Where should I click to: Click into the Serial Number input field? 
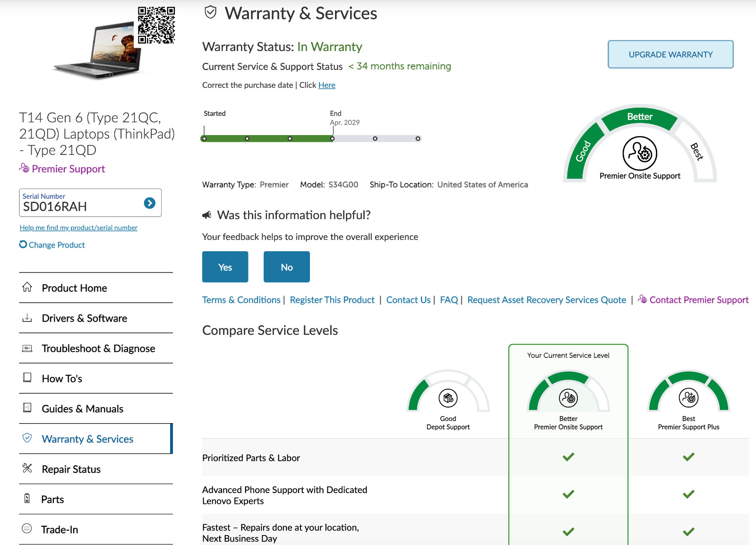click(x=80, y=203)
